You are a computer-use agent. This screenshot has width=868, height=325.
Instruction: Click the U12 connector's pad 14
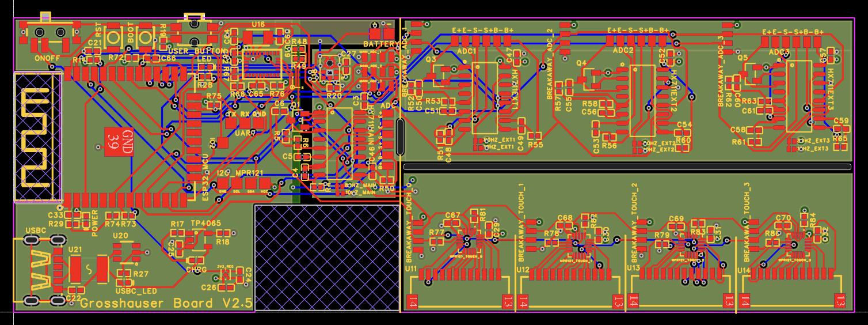(523, 301)
